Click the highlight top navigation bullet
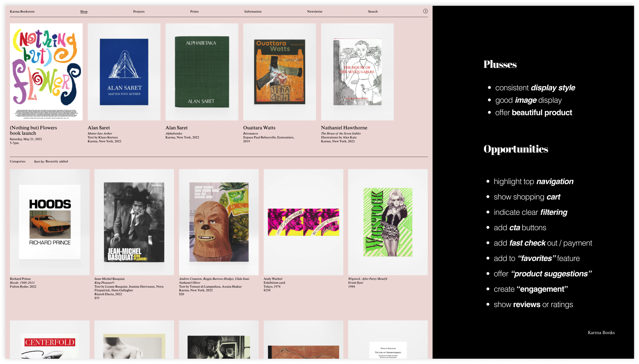Screen dimensions: 639x364 point(533,181)
